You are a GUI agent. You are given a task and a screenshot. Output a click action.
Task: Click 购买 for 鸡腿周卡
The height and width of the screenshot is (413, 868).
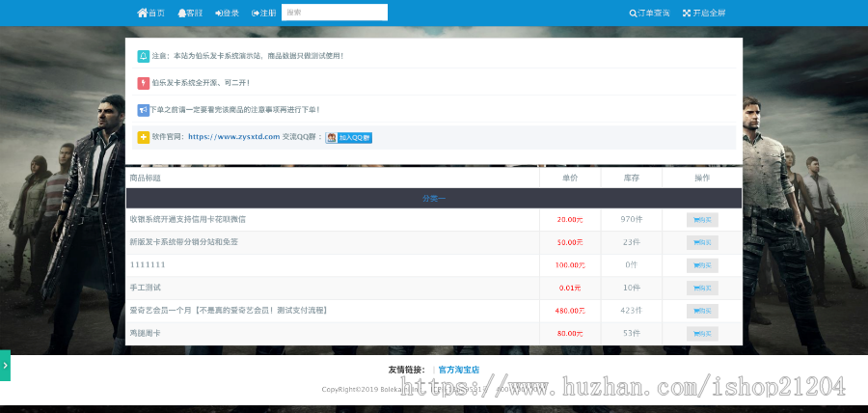point(702,334)
